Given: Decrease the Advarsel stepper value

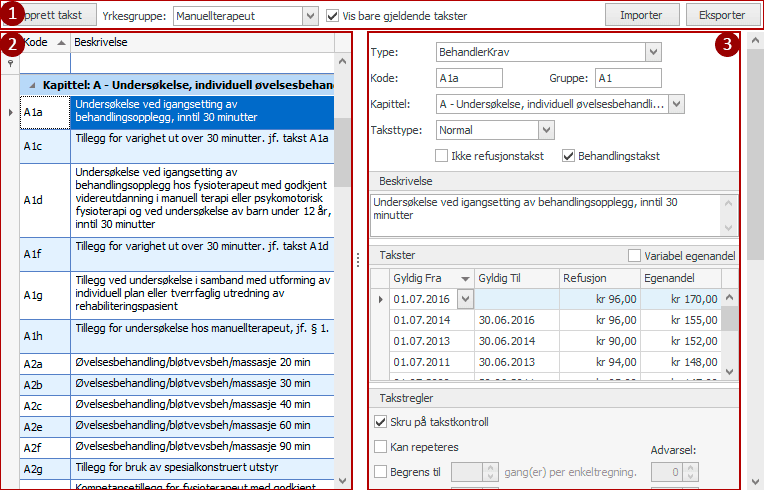Looking at the screenshot, I should [x=690, y=476].
